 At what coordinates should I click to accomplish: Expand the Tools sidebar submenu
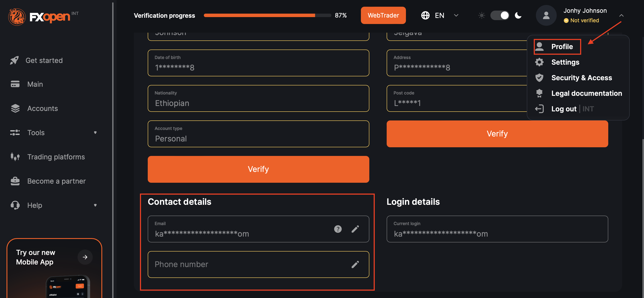pyautogui.click(x=95, y=133)
